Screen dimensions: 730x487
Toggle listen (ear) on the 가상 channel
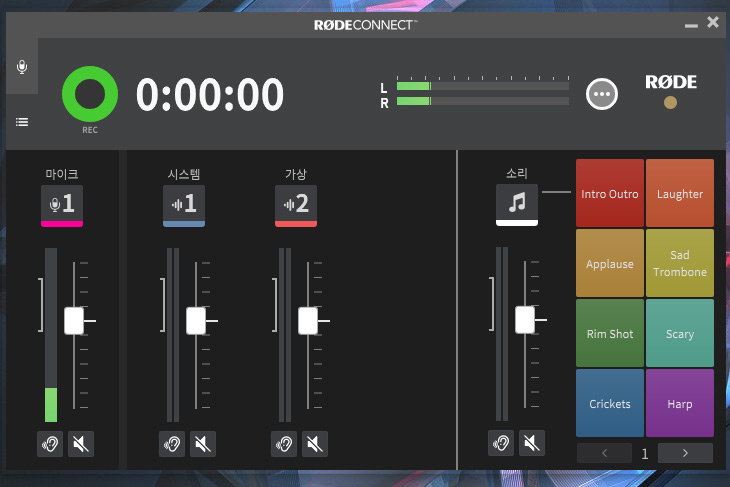click(x=284, y=444)
